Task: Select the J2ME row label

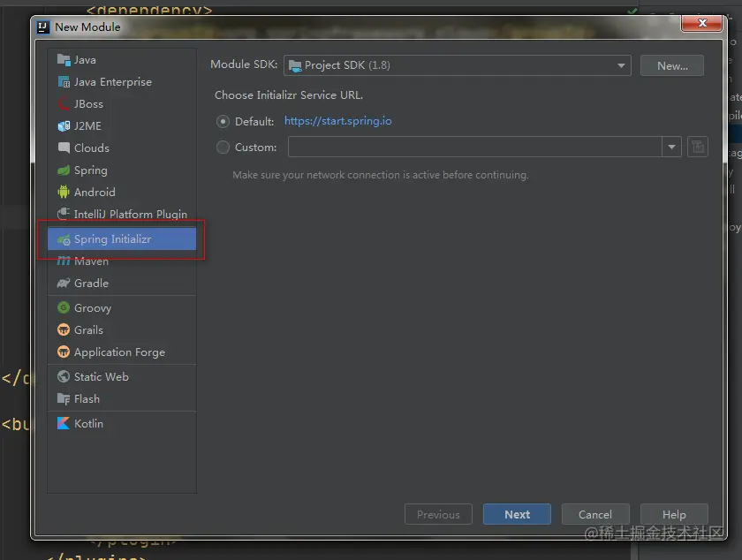Action: tap(87, 126)
